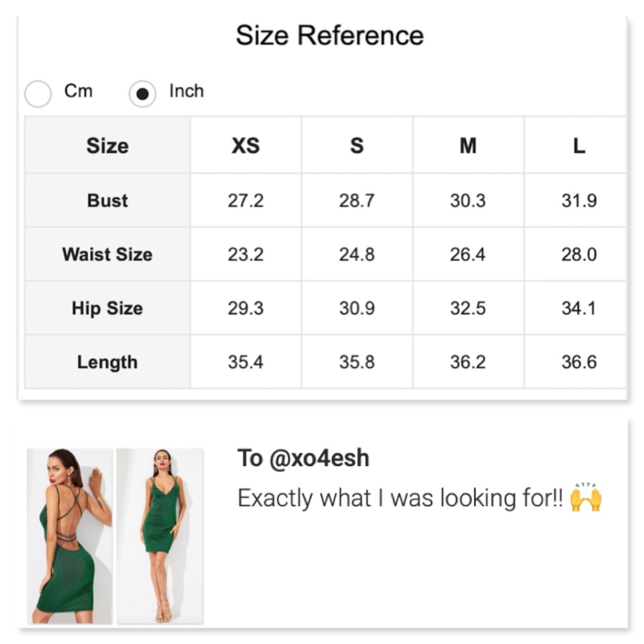This screenshot has height=644, width=644.
Task: Open the front-view green dress thumbnail
Action: tap(160, 536)
